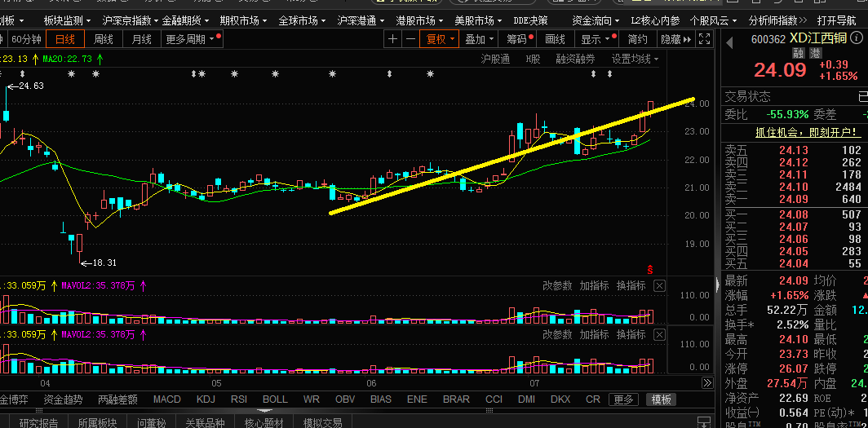Click 改参数 in second volume panel

pyautogui.click(x=557, y=334)
